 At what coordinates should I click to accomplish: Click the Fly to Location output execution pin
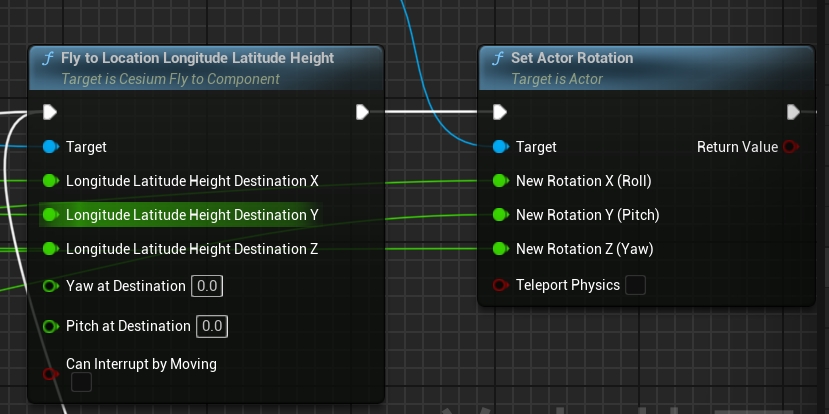(363, 112)
